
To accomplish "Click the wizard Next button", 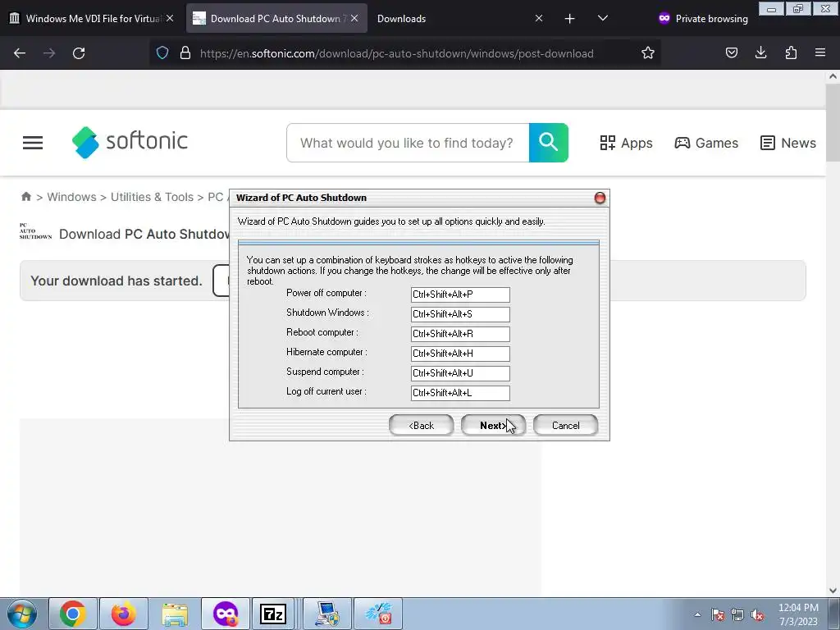I will tap(493, 426).
